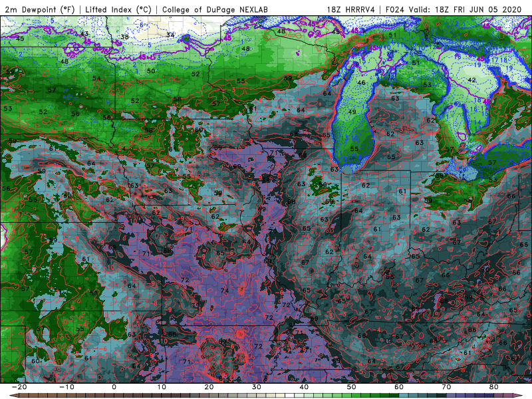The image size is (532, 399).
Task: Click the 34 dewpoint value on map
Action: (x=170, y=35)
